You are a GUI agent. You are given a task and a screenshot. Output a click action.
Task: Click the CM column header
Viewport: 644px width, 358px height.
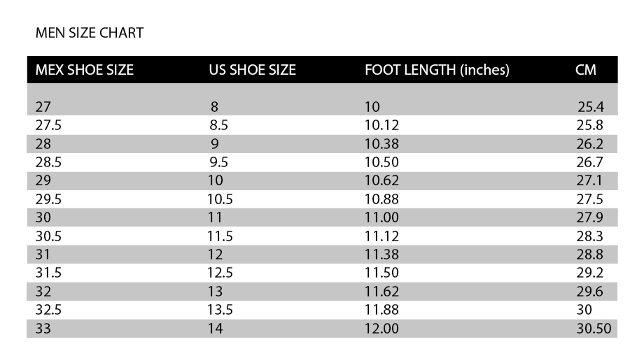[586, 70]
